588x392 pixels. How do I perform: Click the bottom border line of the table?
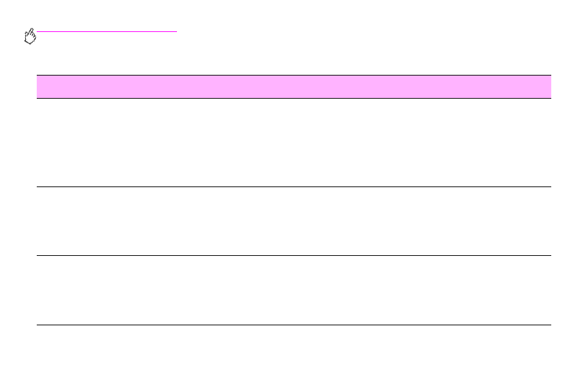pos(293,325)
